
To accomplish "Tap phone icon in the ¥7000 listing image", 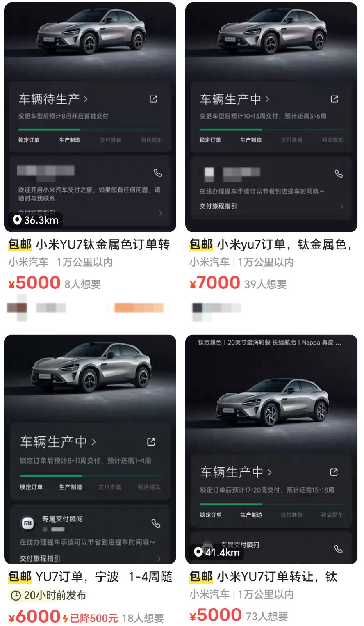I will 339,174.
